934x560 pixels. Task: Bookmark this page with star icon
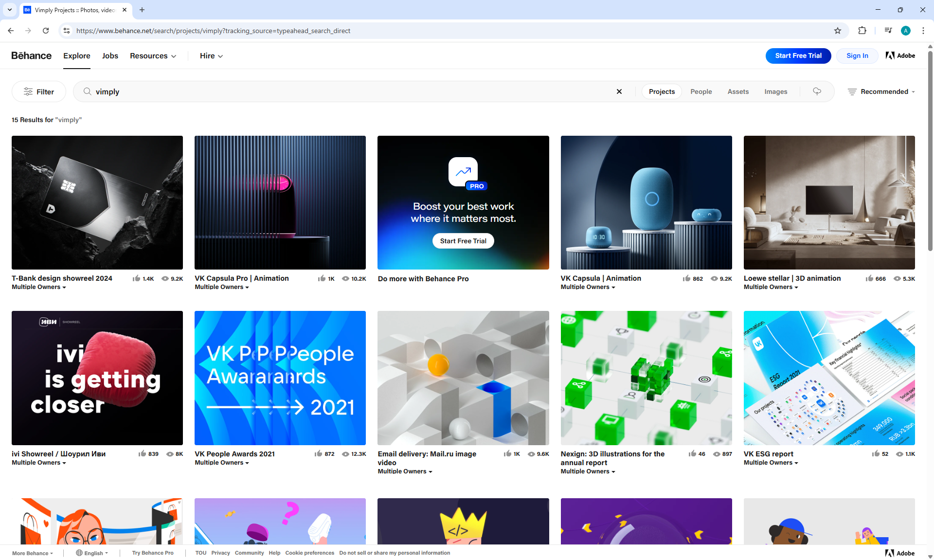tap(837, 31)
